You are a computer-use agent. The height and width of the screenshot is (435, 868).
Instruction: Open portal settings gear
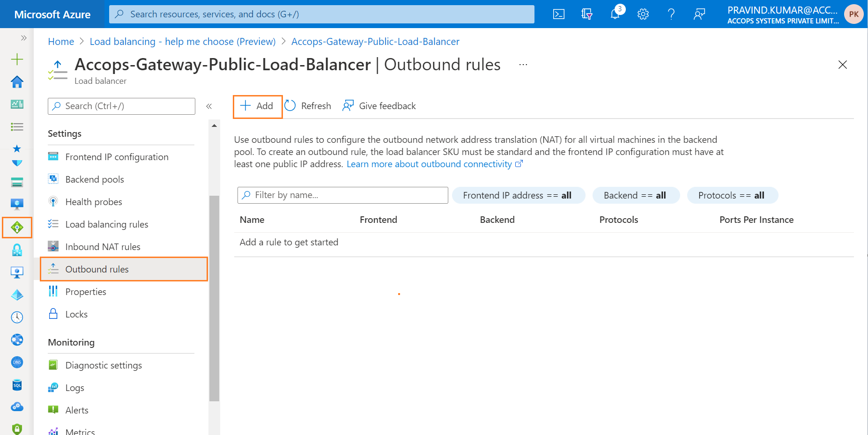click(643, 14)
